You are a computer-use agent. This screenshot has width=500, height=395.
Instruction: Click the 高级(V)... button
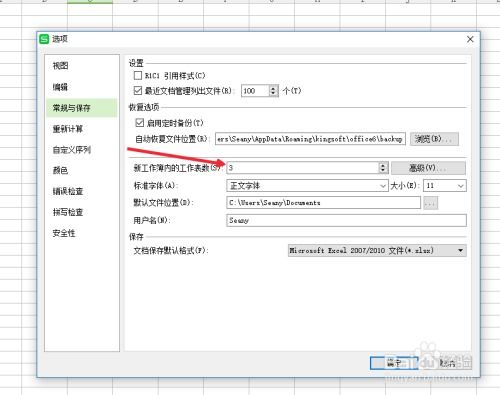428,168
